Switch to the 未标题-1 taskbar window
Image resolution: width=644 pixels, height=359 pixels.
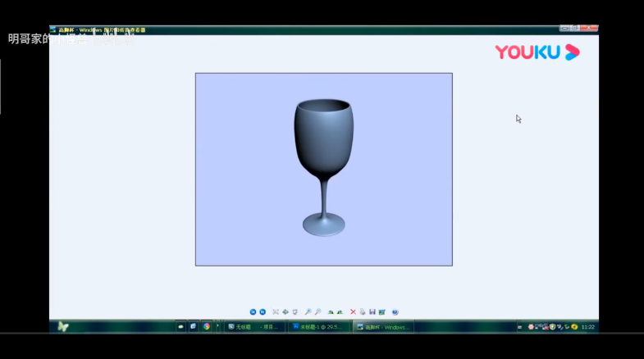pos(319,326)
